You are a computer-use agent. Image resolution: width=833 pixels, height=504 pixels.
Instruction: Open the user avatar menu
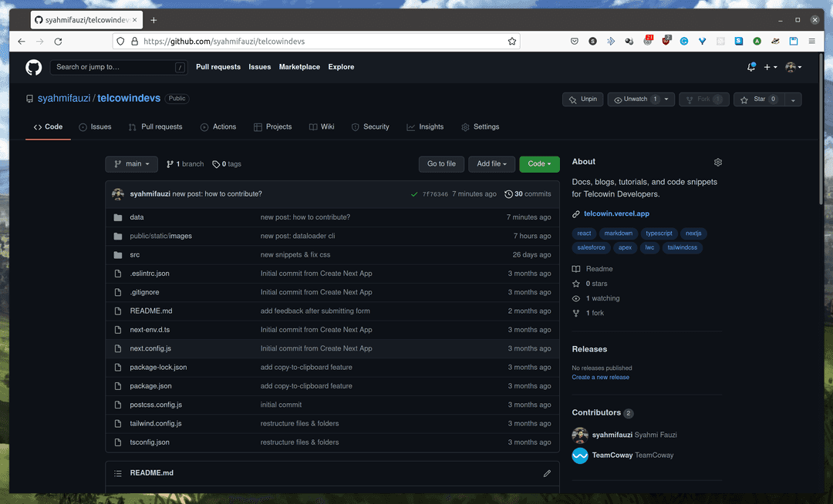pos(793,67)
